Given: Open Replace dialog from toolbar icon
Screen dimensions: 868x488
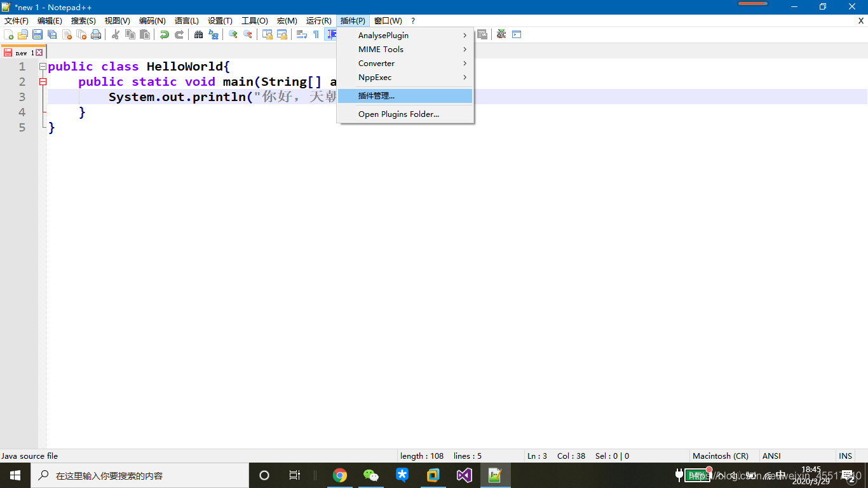Looking at the screenshot, I should (214, 34).
